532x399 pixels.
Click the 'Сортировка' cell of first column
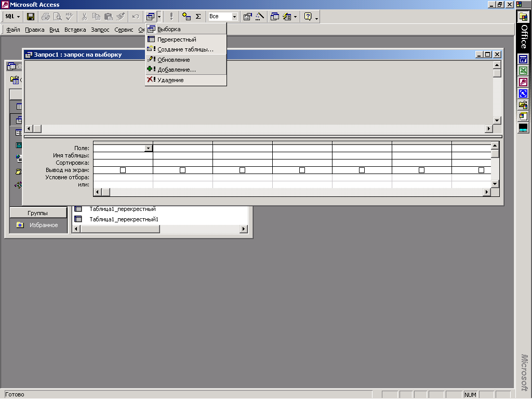pyautogui.click(x=123, y=163)
